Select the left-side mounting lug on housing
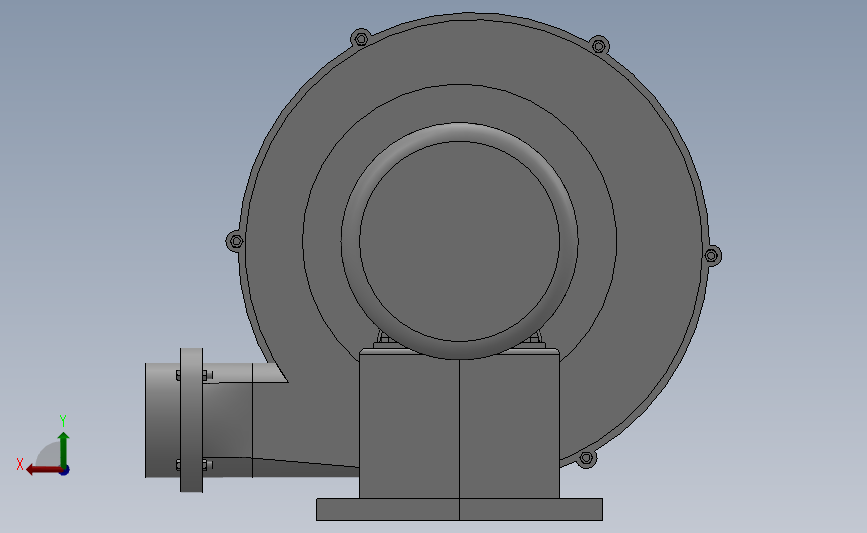This screenshot has height=533, width=867. [236, 241]
